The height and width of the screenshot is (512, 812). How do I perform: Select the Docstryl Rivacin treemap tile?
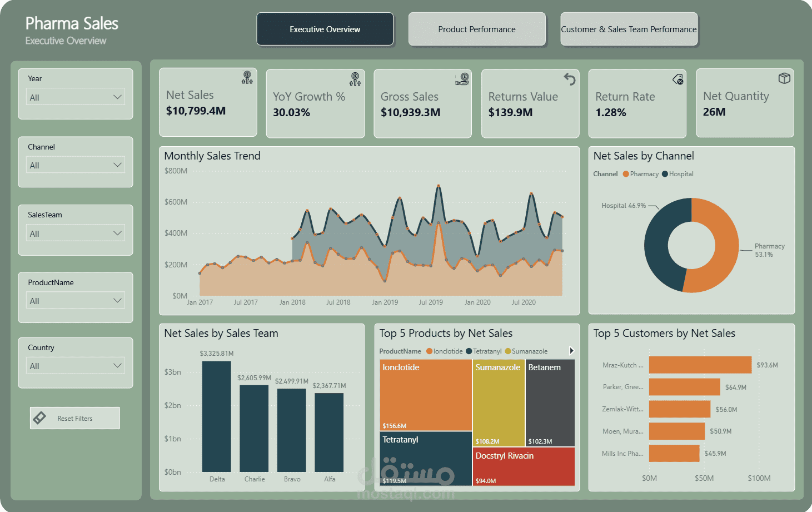tap(524, 466)
